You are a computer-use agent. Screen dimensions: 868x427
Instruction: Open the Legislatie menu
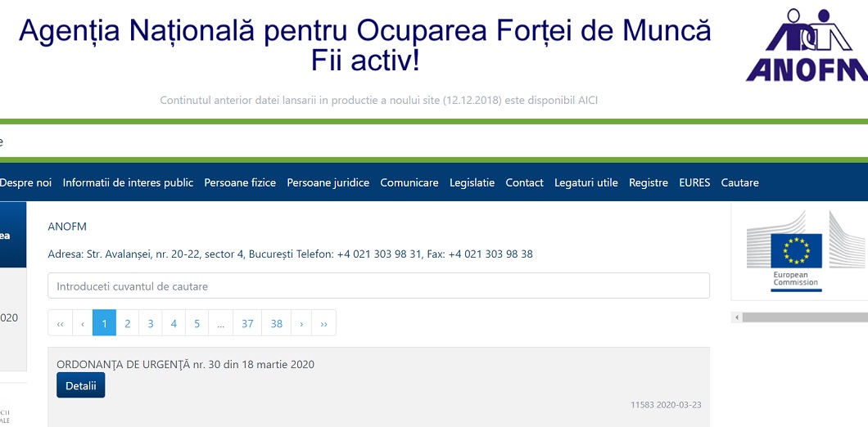pos(472,182)
